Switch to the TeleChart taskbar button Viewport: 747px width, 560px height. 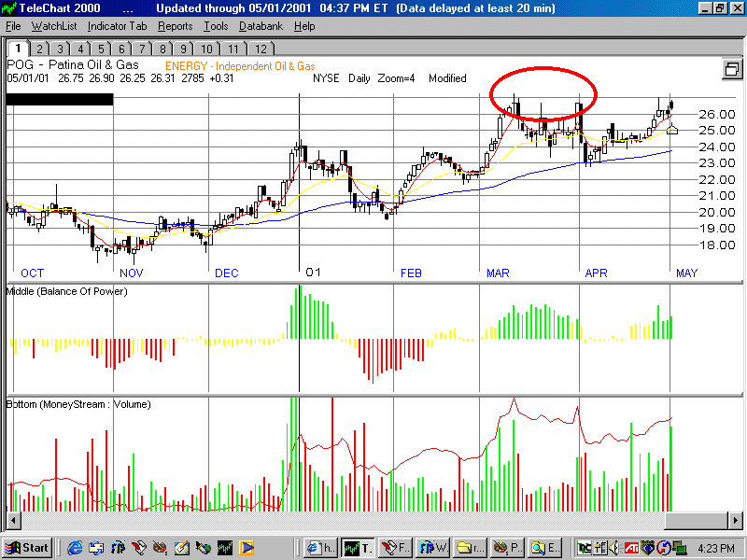(358, 548)
